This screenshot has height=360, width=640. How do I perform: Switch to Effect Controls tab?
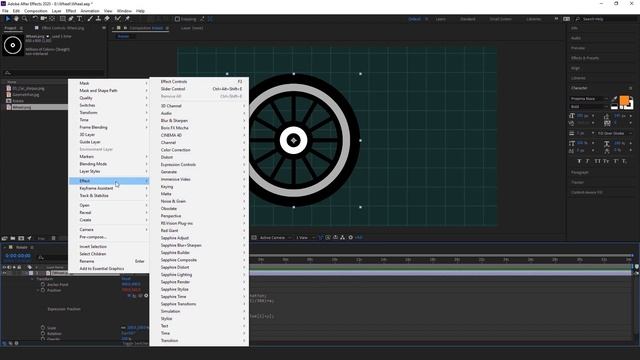63,28
